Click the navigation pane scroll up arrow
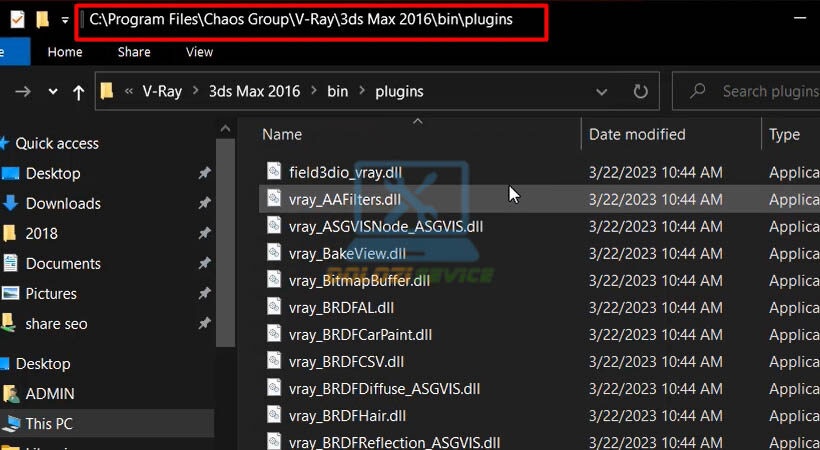Image resolution: width=820 pixels, height=450 pixels. pos(225,129)
